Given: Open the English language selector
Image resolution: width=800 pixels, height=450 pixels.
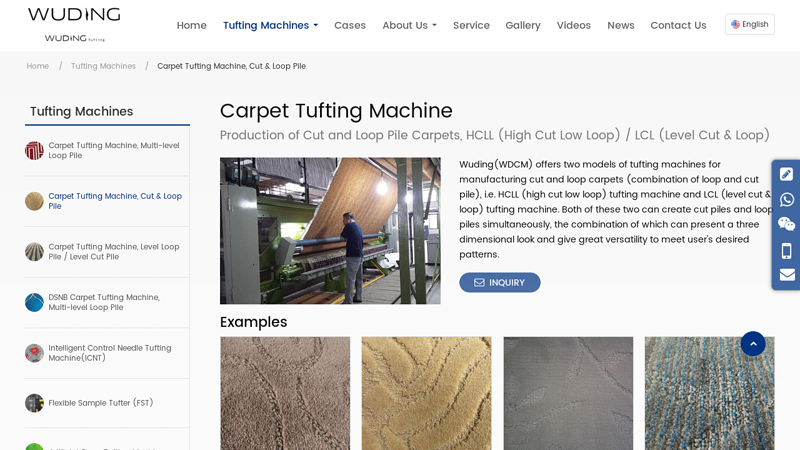Looking at the screenshot, I should [x=749, y=24].
